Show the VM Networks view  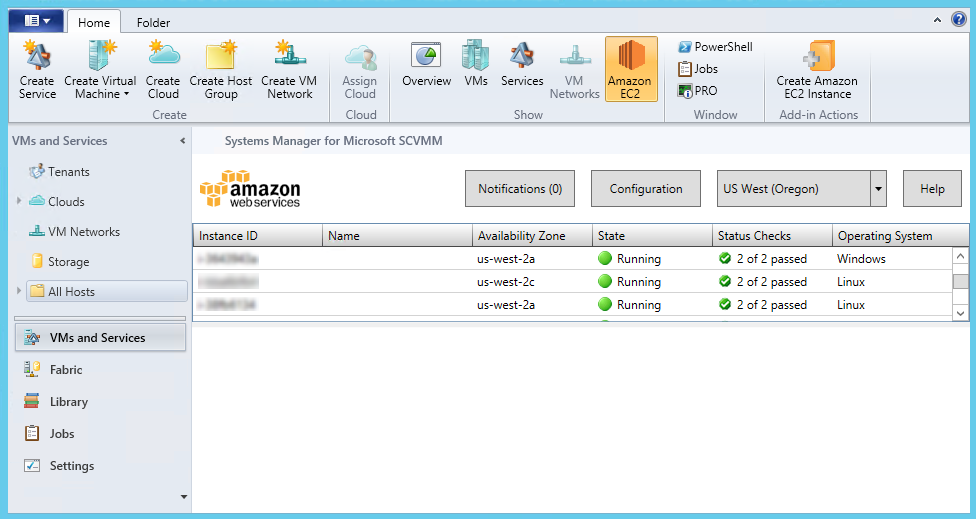click(574, 70)
